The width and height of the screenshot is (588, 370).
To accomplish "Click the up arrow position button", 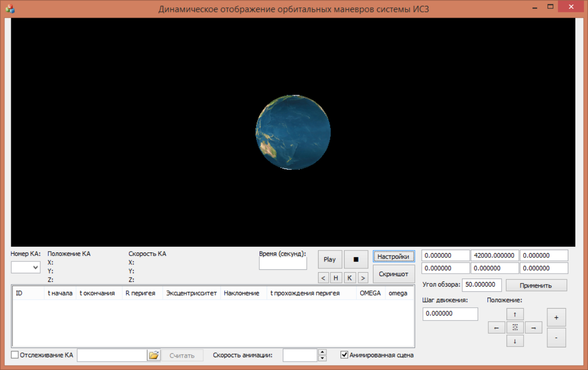I will tap(515, 314).
